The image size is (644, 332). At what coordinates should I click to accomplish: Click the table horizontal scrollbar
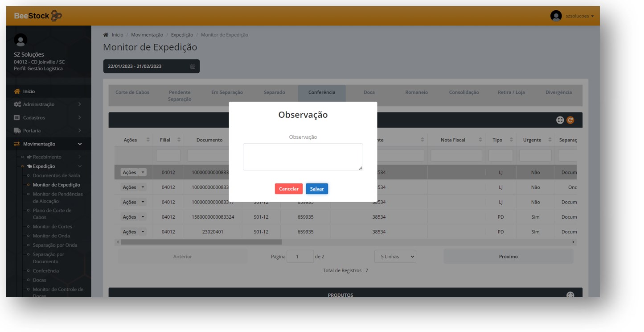point(201,242)
